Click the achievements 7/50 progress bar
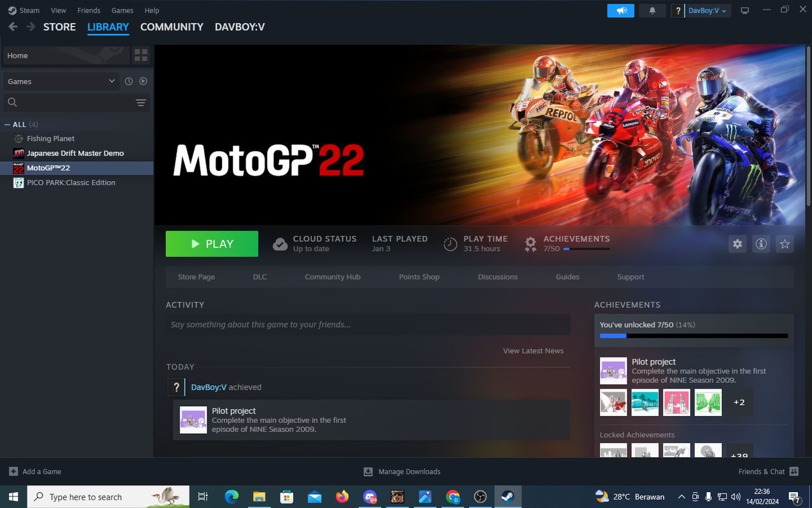812x508 pixels. [x=694, y=336]
